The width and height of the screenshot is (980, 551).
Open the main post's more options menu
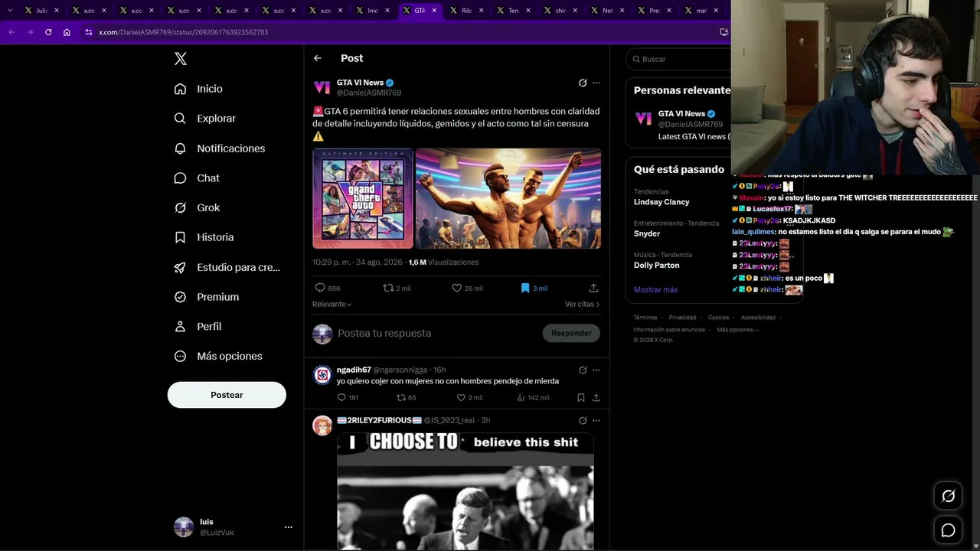click(x=596, y=83)
